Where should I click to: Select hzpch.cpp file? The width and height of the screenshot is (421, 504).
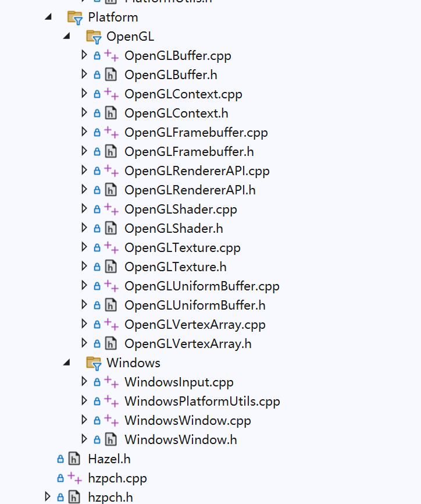pyautogui.click(x=117, y=478)
